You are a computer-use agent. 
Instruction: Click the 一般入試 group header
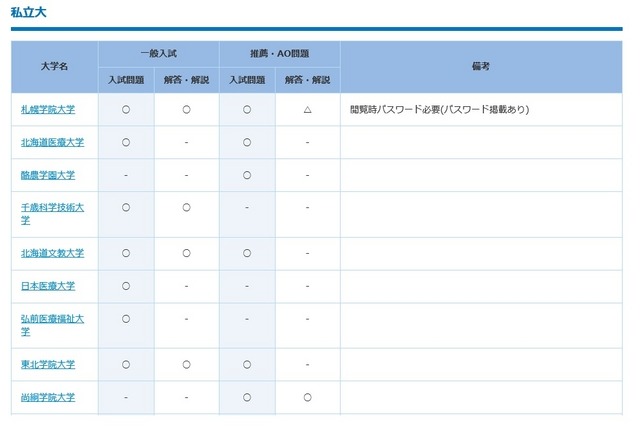[x=159, y=53]
